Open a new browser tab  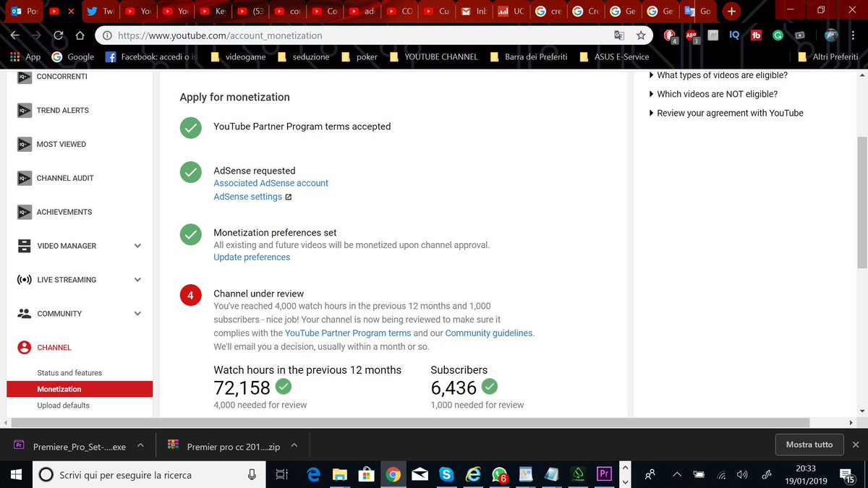732,12
